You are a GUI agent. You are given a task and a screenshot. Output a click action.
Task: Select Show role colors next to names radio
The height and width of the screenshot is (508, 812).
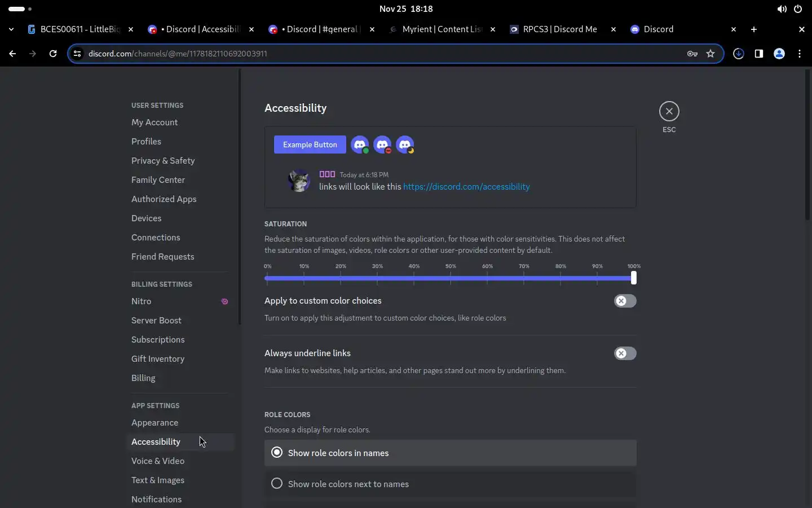coord(277,484)
